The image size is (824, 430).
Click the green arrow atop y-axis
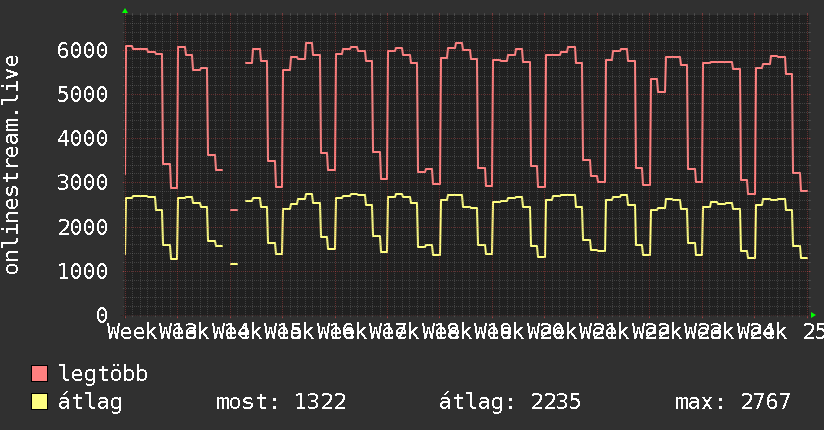click(125, 11)
